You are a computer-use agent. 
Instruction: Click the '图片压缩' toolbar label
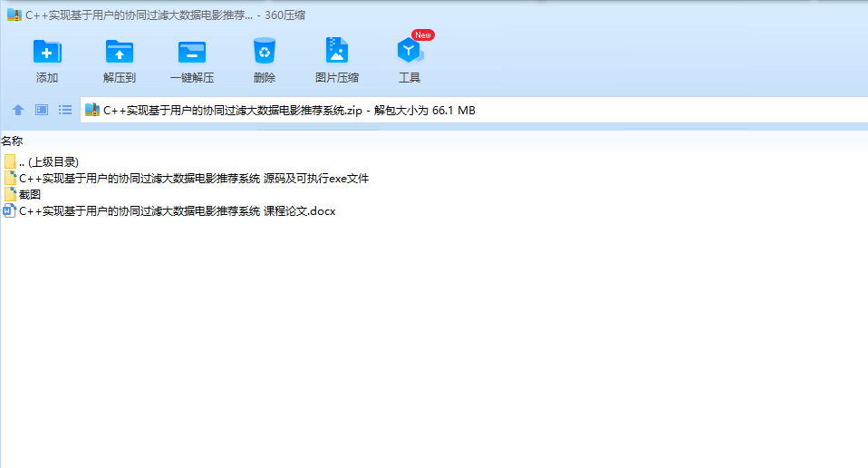click(336, 77)
